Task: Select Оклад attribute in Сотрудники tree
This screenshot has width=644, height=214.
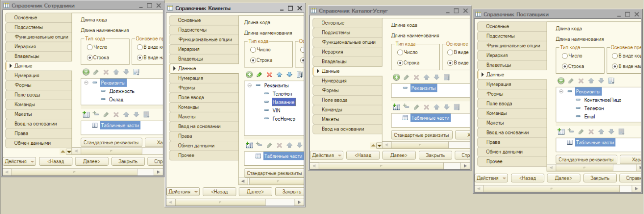Action: pyautogui.click(x=116, y=100)
